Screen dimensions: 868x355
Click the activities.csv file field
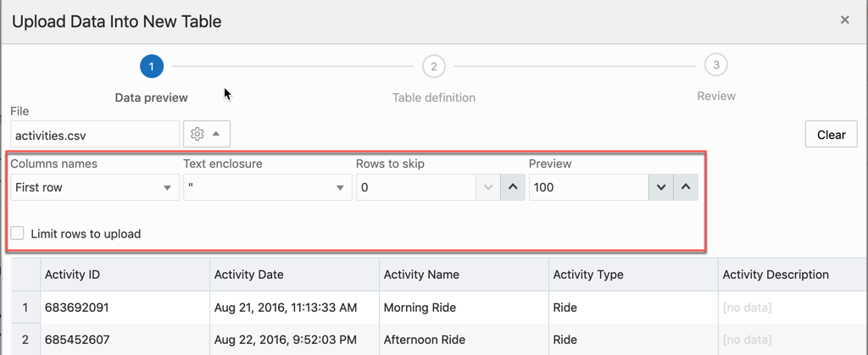pos(95,135)
